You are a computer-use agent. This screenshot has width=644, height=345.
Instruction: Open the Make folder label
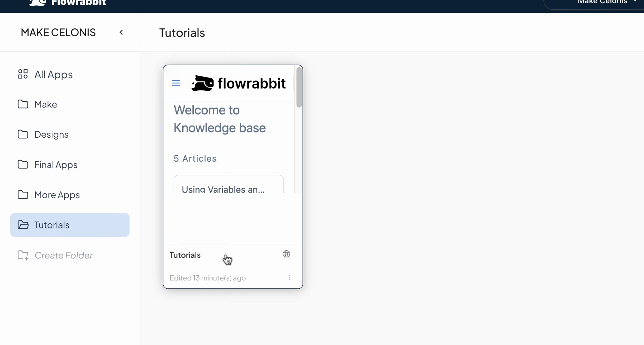(x=46, y=104)
